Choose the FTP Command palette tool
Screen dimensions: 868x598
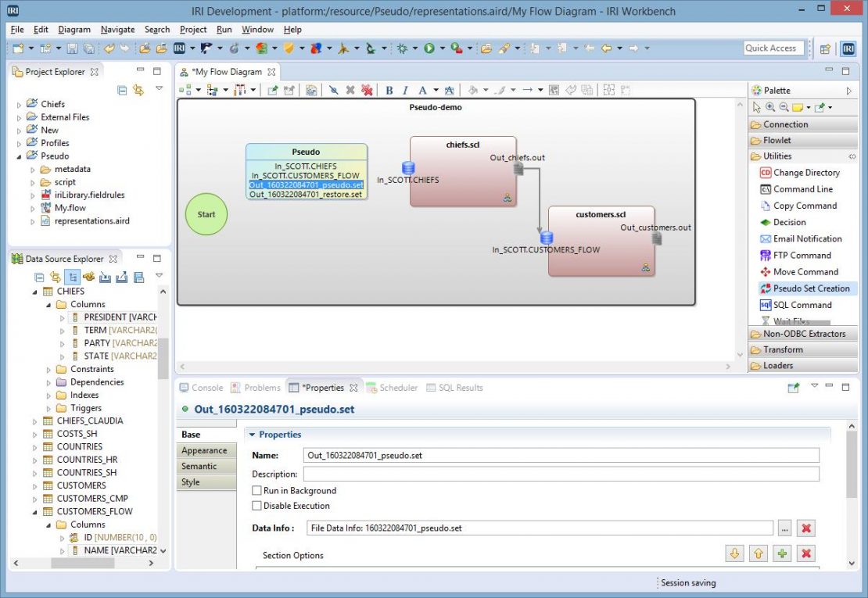(795, 256)
